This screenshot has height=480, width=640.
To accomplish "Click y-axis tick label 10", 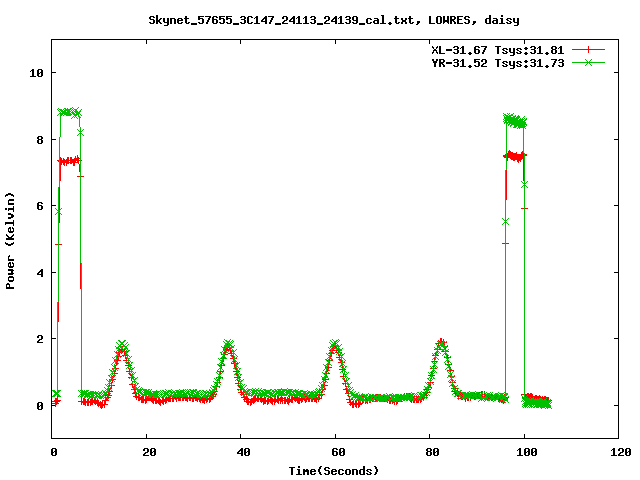I will [x=36, y=73].
